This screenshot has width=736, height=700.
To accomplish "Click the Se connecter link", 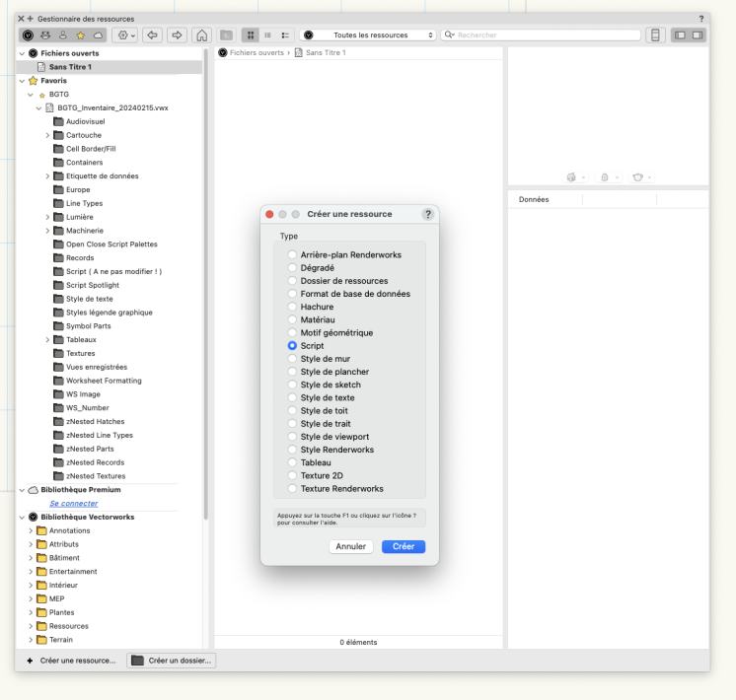I will point(73,503).
